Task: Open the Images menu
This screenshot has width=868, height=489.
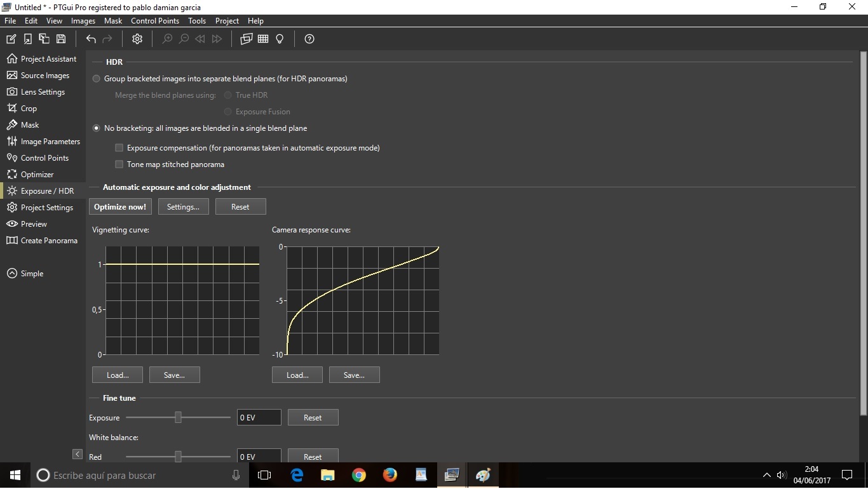Action: tap(83, 21)
